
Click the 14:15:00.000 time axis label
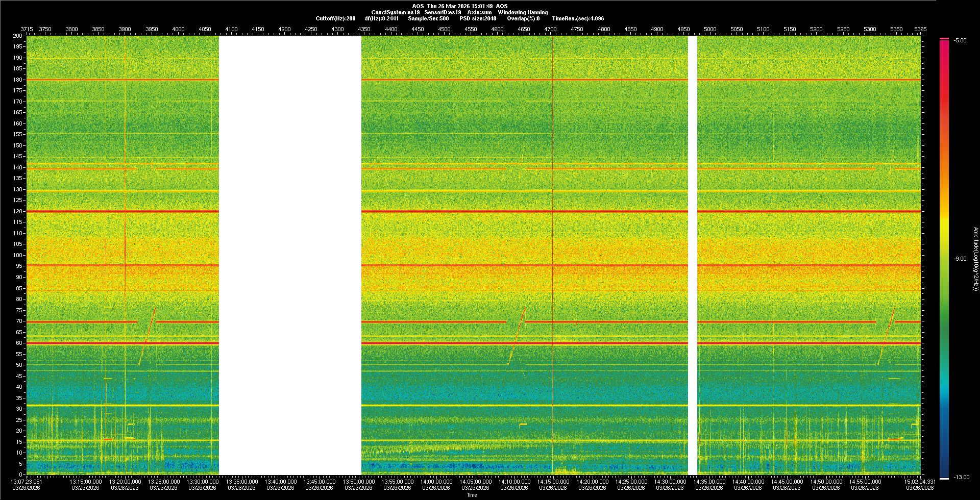pyautogui.click(x=553, y=481)
